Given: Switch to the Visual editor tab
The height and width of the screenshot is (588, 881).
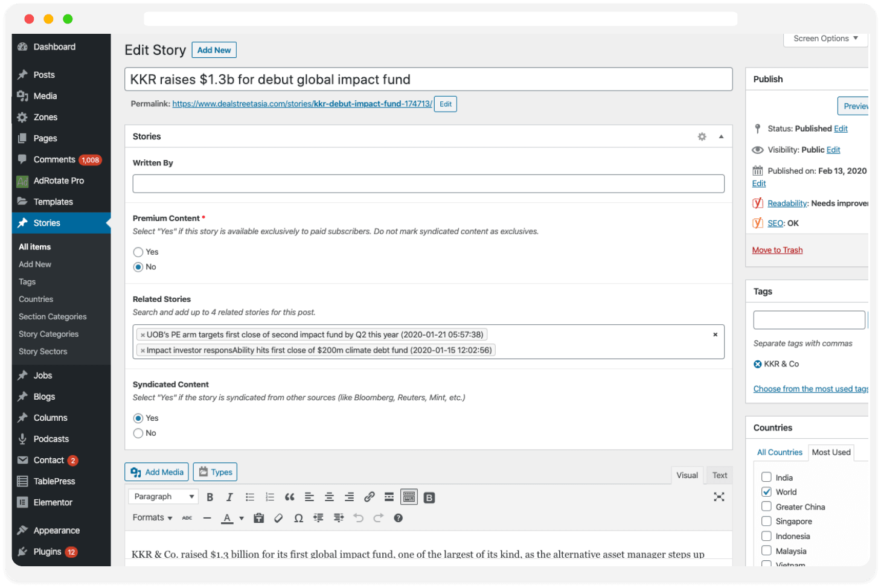Looking at the screenshot, I should [x=687, y=475].
